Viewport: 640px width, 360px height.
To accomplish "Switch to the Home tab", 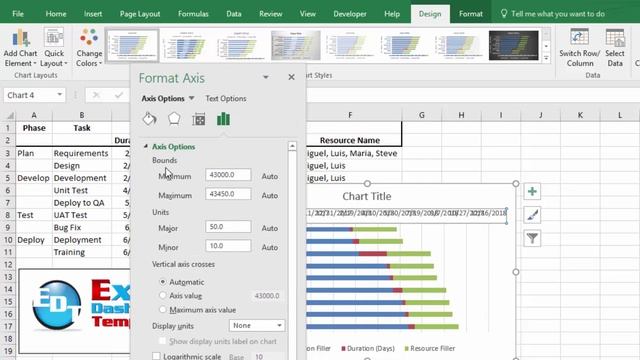I will pos(56,13).
